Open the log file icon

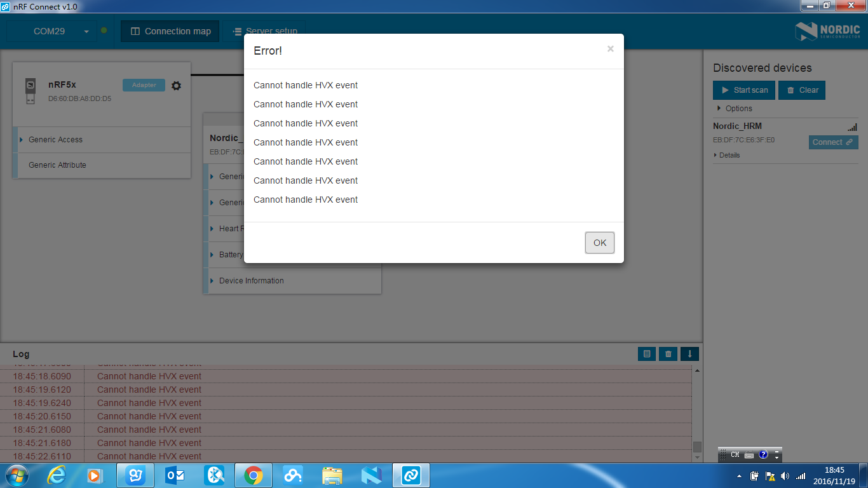[x=647, y=354]
